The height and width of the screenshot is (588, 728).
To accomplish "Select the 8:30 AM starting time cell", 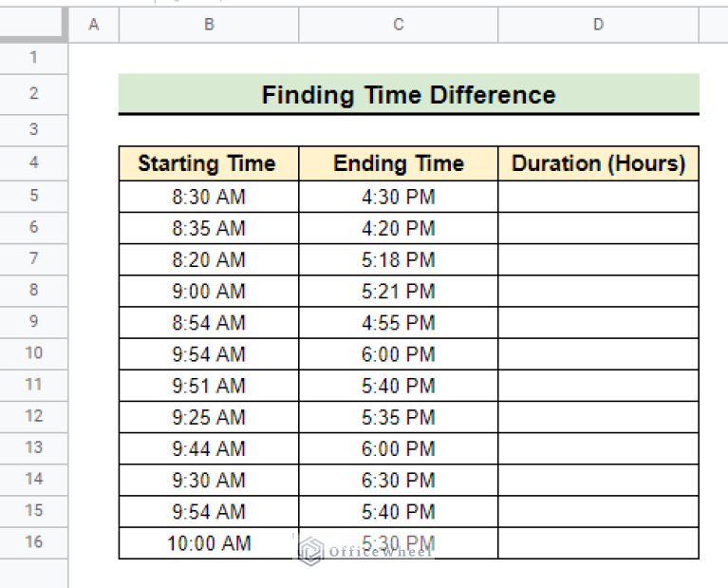I will point(208,197).
